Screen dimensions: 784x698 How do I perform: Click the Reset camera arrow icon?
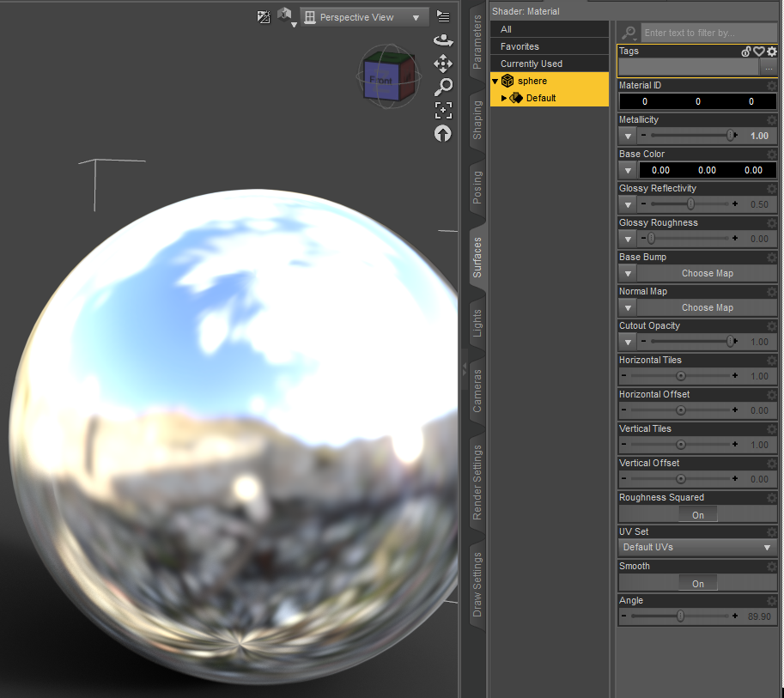pyautogui.click(x=442, y=133)
